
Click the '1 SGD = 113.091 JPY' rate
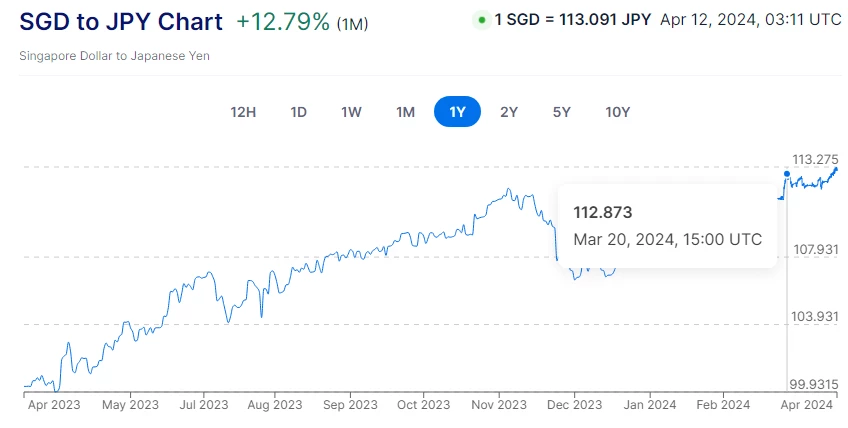[573, 20]
